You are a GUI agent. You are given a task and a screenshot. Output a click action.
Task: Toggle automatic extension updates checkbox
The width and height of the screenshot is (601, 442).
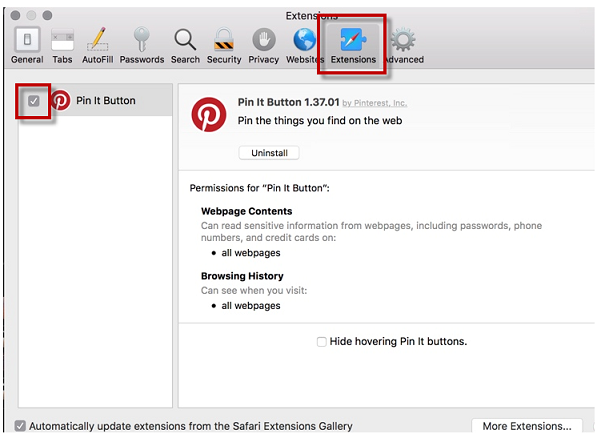[20, 426]
